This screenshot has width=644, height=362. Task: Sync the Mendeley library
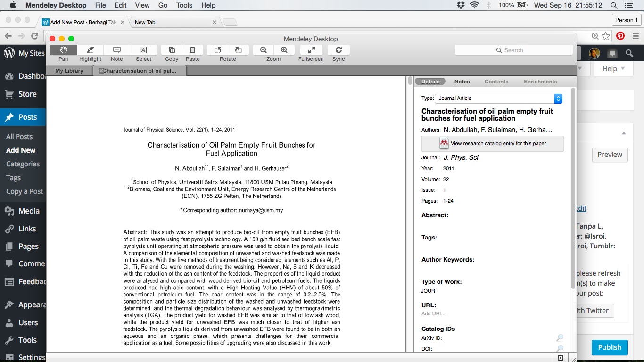(339, 50)
